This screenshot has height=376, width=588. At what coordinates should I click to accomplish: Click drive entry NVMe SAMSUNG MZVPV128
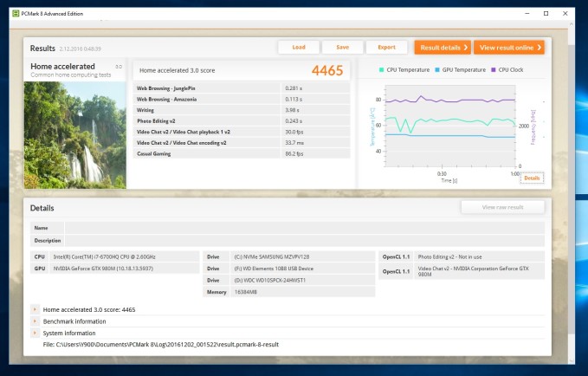click(x=272, y=257)
